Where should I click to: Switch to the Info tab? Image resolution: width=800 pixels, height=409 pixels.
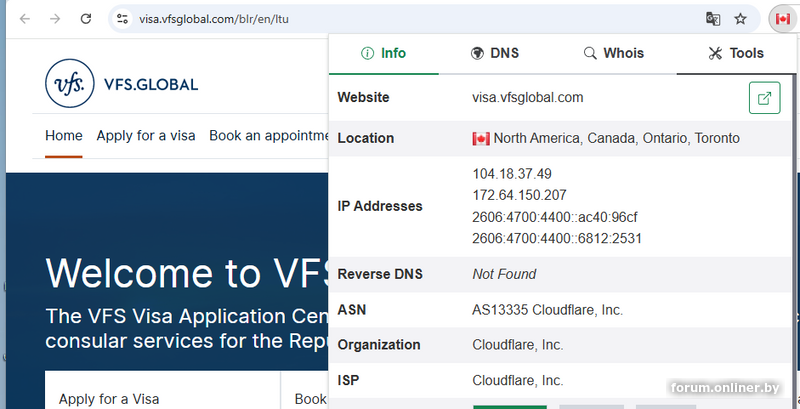coord(384,53)
